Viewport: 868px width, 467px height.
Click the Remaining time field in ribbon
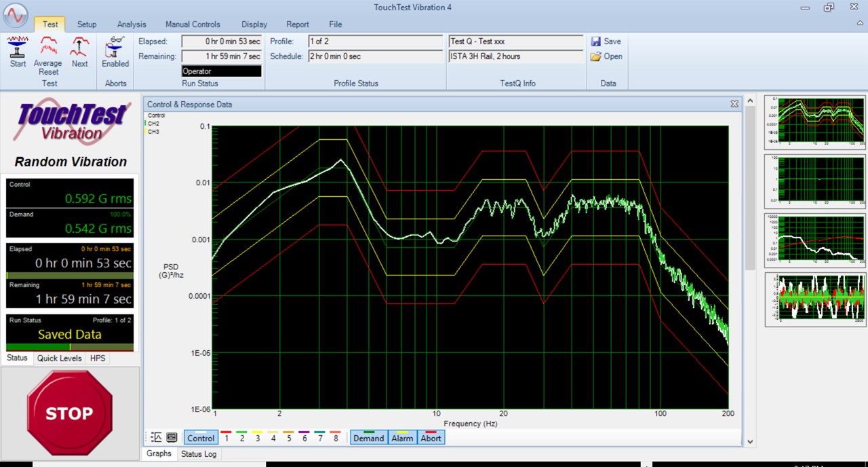coord(222,56)
